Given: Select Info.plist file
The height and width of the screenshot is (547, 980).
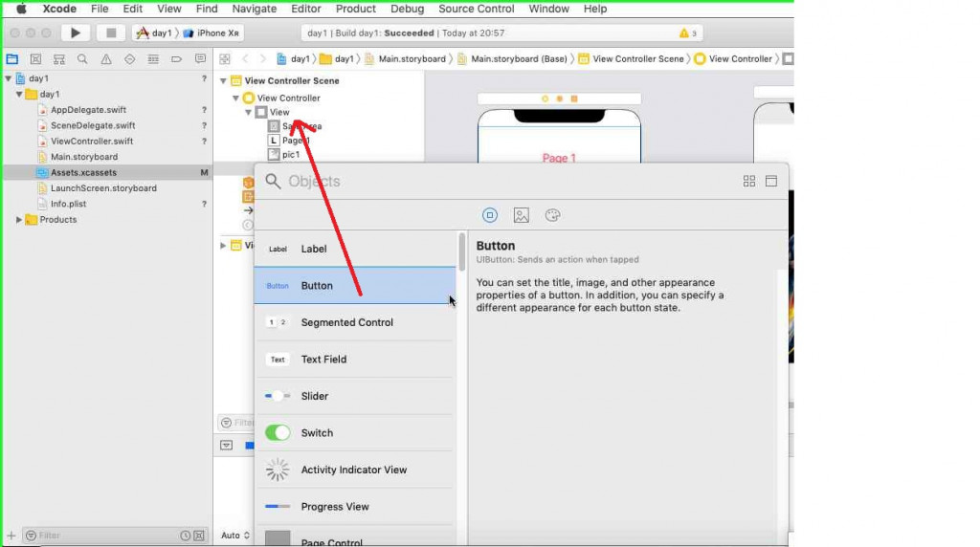Looking at the screenshot, I should point(68,204).
